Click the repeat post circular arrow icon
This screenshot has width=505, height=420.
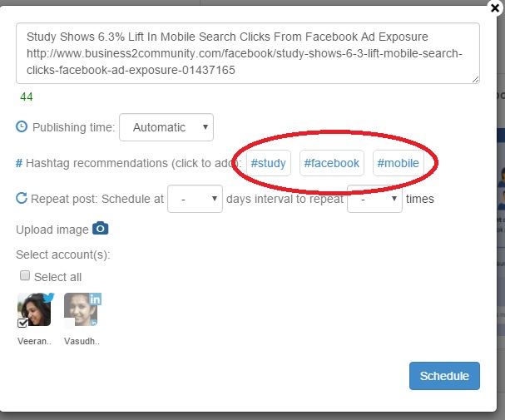pos(22,198)
